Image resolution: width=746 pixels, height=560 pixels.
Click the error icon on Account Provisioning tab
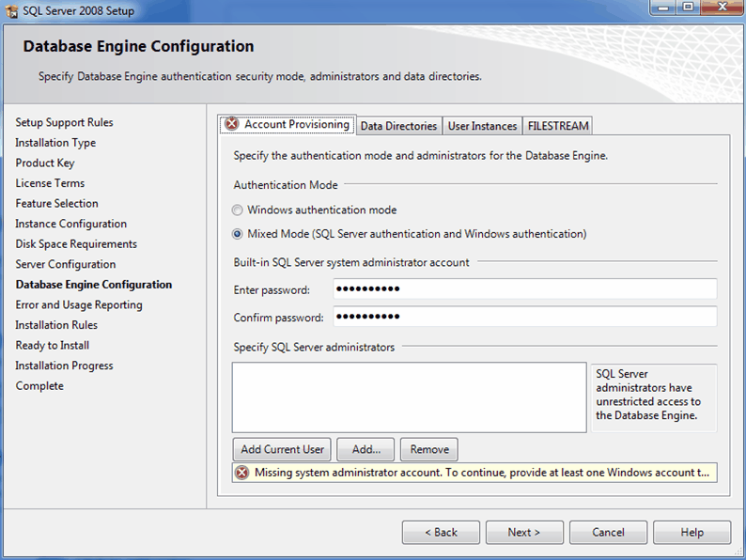(232, 124)
